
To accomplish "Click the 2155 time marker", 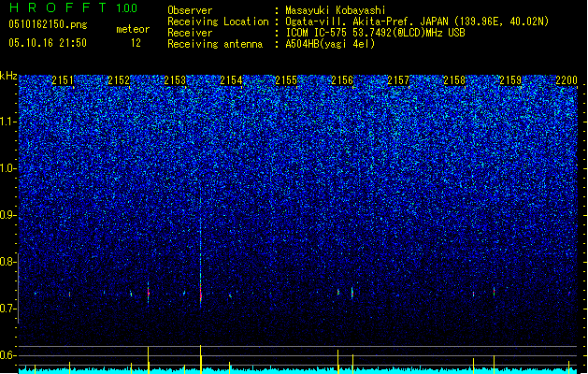I will pyautogui.click(x=286, y=80).
